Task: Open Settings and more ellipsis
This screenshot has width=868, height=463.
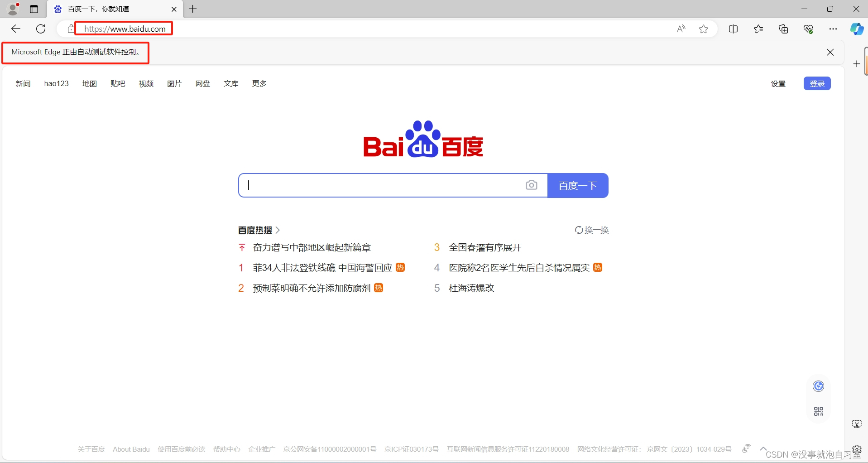Action: (833, 29)
